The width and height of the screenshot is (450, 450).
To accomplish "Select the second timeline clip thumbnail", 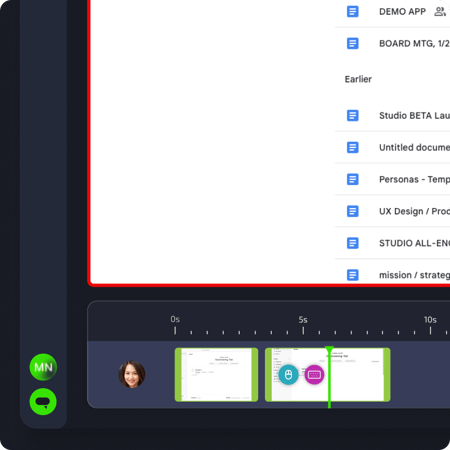I will point(328,375).
